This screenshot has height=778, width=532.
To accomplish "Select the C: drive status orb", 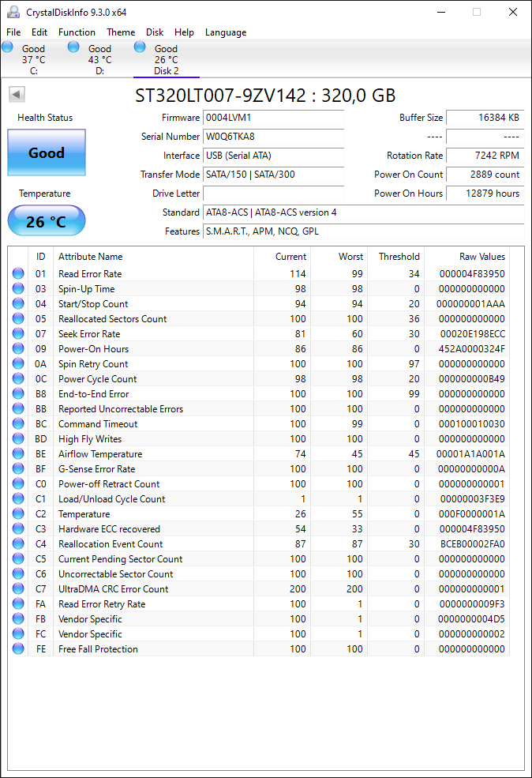I will click(7, 47).
